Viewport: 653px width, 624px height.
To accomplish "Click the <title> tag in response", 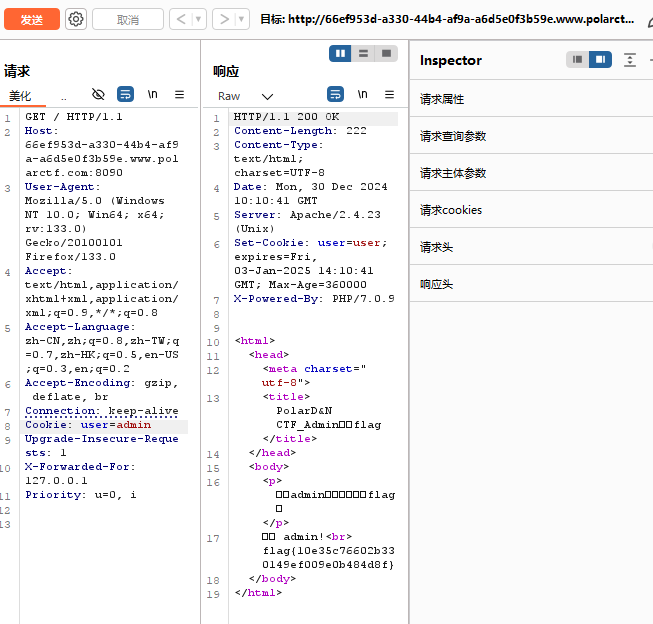I will point(287,397).
